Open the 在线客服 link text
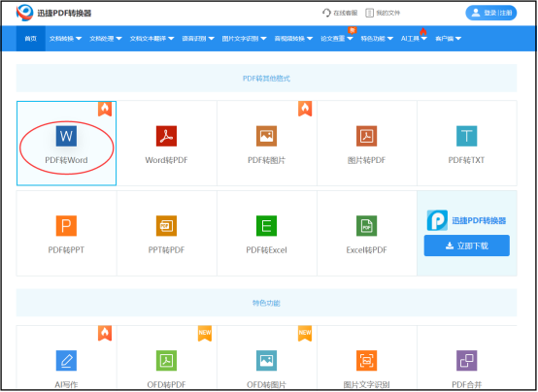The height and width of the screenshot is (392, 538). [x=346, y=13]
